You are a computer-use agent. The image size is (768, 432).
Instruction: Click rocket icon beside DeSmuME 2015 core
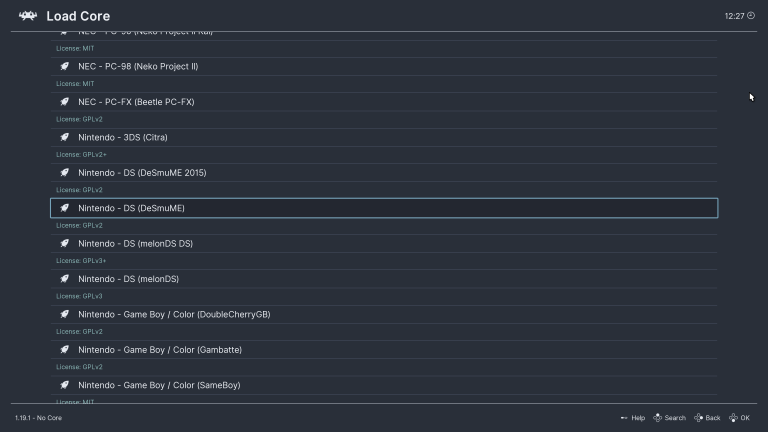tap(64, 173)
